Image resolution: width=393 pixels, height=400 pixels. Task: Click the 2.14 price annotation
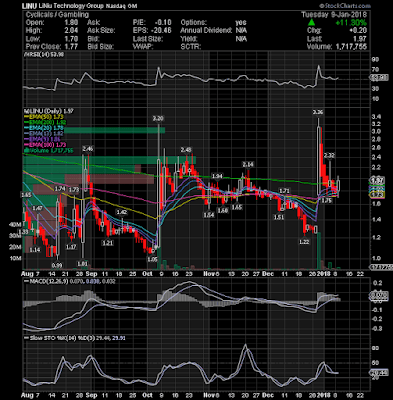[248, 164]
